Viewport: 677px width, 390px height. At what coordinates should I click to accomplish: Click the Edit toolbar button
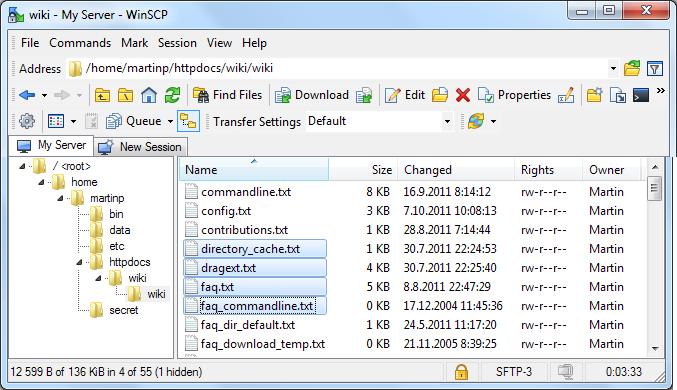pos(405,95)
